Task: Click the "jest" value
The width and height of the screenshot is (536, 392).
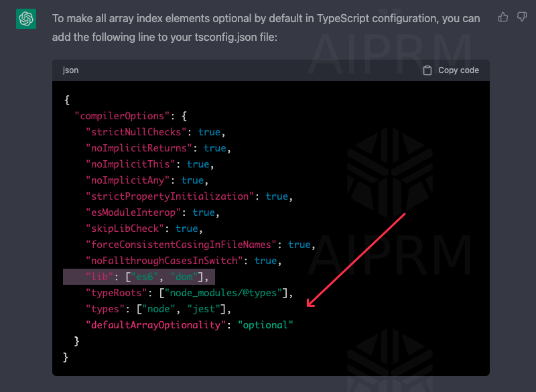Action: pyautogui.click(x=204, y=309)
